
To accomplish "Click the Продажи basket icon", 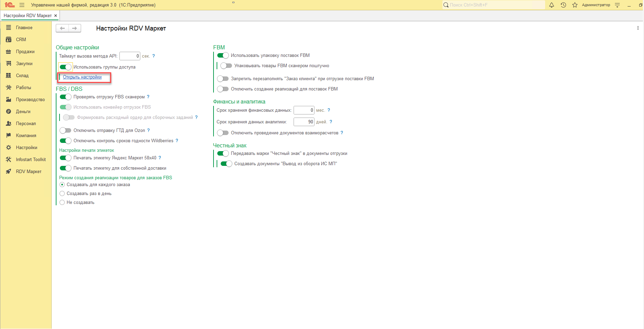I will point(9,51).
